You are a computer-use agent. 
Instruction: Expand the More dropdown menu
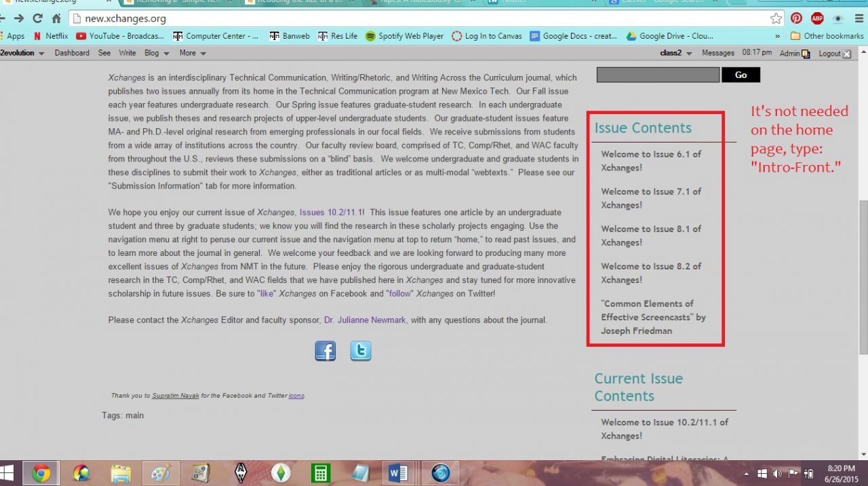coord(193,53)
